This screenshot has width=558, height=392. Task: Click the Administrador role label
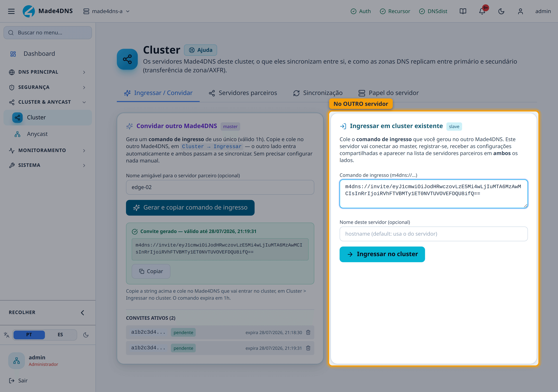point(43,364)
